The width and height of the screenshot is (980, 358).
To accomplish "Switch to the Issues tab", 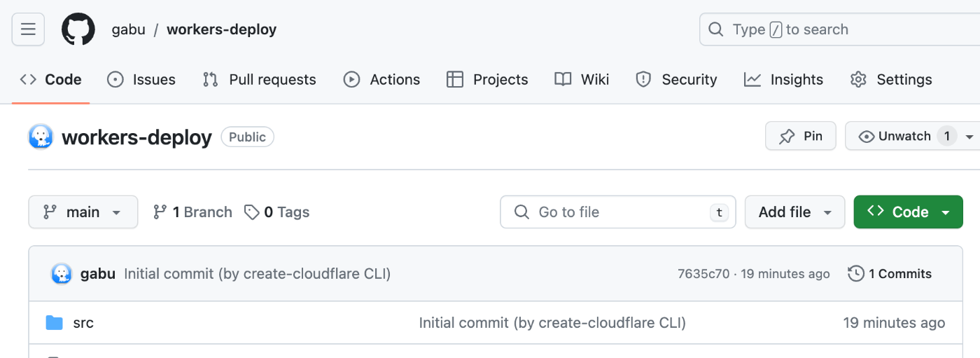I will [x=141, y=80].
